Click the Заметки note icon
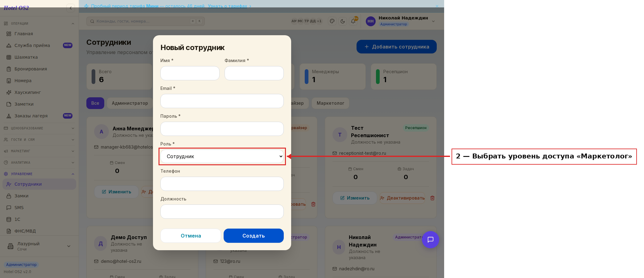The width and height of the screenshot is (644, 278). coord(9,104)
